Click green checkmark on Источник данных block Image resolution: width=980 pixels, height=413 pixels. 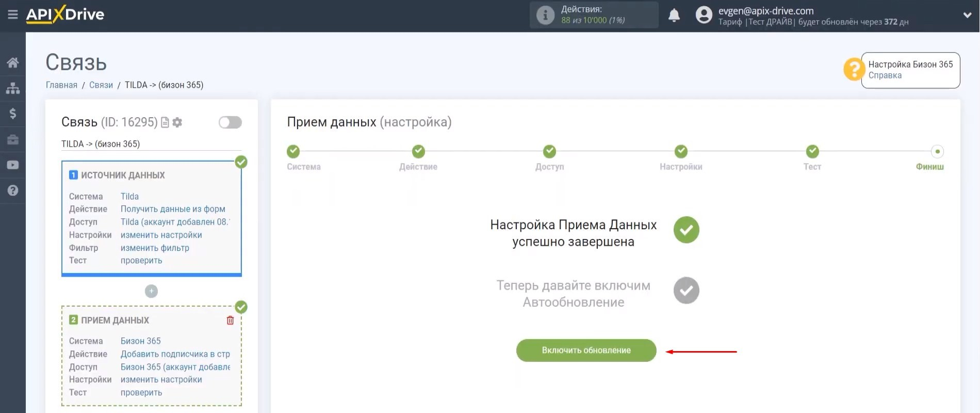click(x=241, y=162)
